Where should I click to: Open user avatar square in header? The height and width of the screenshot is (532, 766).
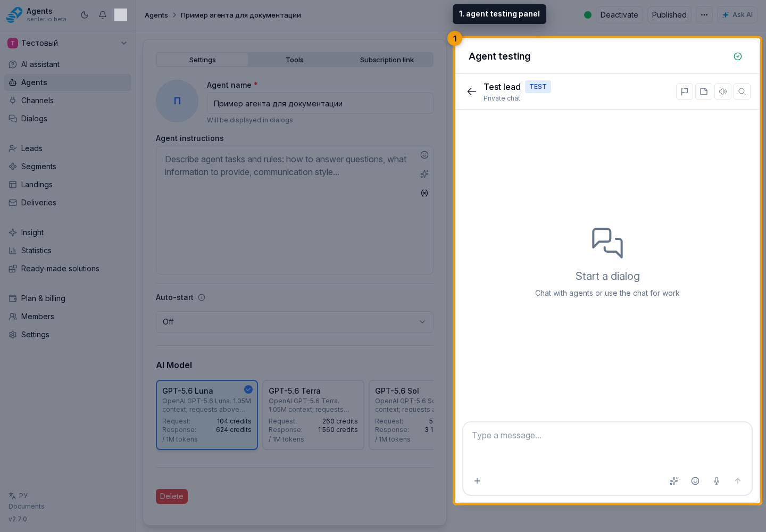(x=121, y=15)
